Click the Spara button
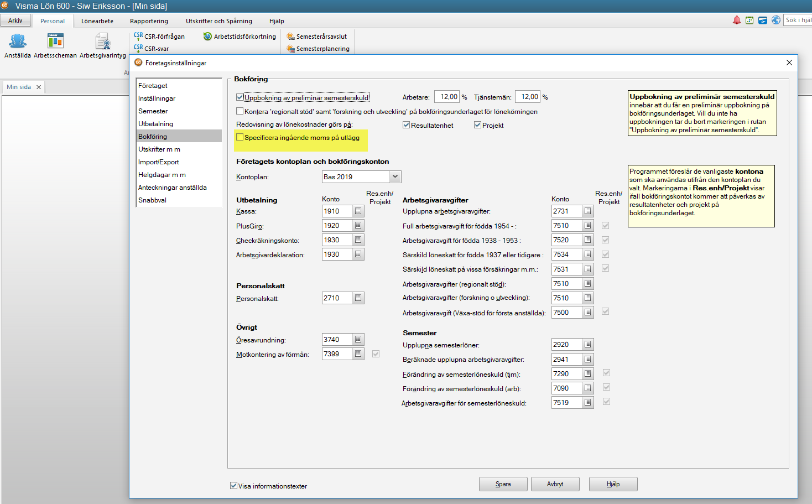The width and height of the screenshot is (812, 504). pyautogui.click(x=503, y=484)
